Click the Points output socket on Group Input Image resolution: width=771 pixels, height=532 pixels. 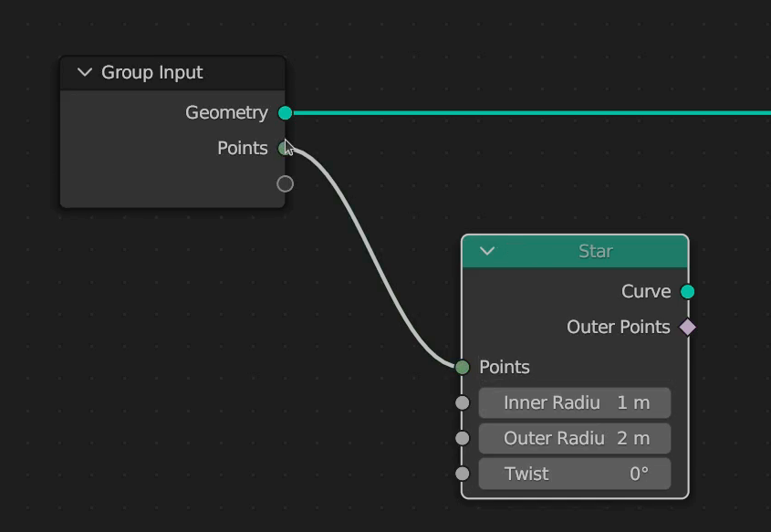[x=284, y=148]
